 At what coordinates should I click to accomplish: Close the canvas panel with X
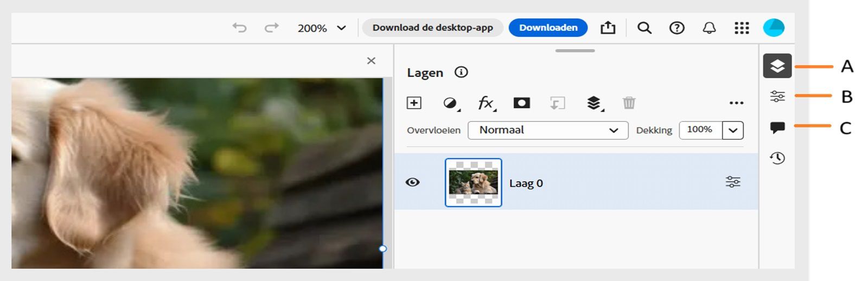[371, 61]
